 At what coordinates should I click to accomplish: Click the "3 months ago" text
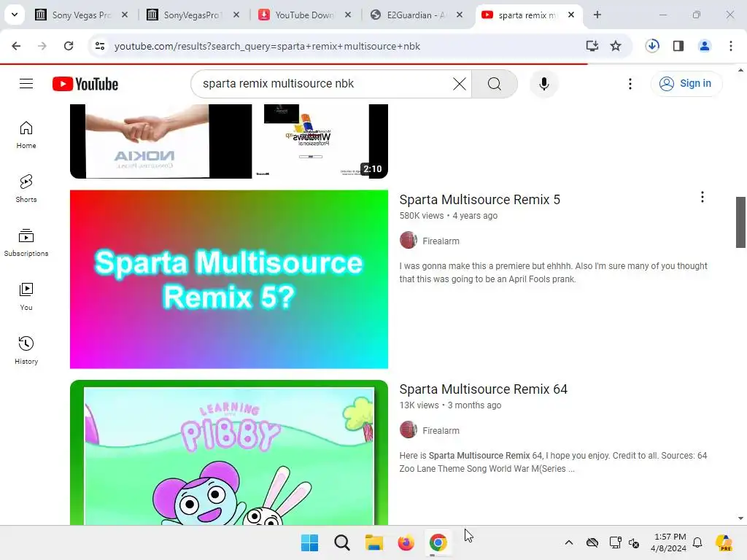click(474, 405)
